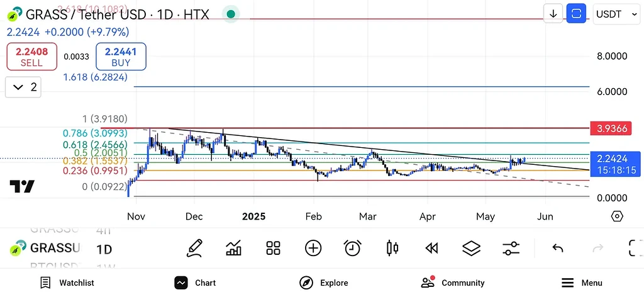This screenshot has width=644, height=297.
Task: Click the 0.0000 price axis value
Action: (612, 198)
